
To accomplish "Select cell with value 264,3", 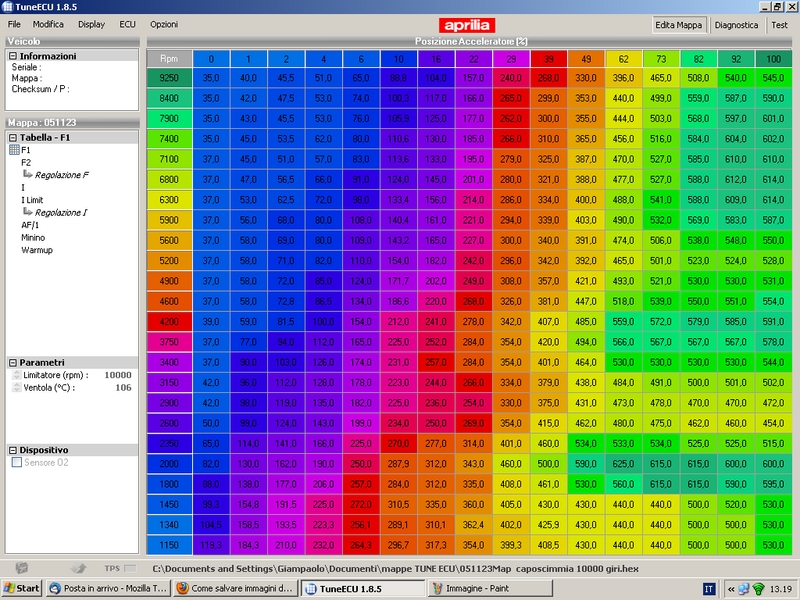I will pos(361,545).
